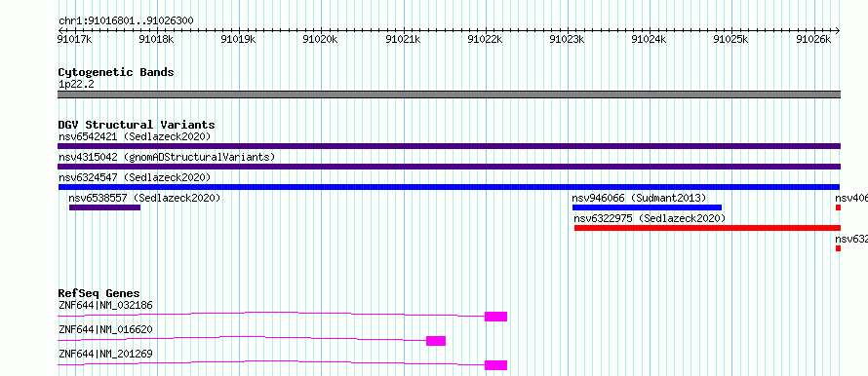Select the short nsv6538557 variant bar

(x=104, y=207)
